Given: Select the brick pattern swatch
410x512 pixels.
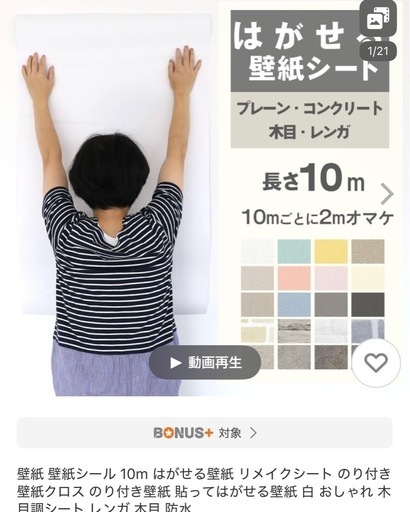Looking at the screenshot, I should tap(257, 331).
